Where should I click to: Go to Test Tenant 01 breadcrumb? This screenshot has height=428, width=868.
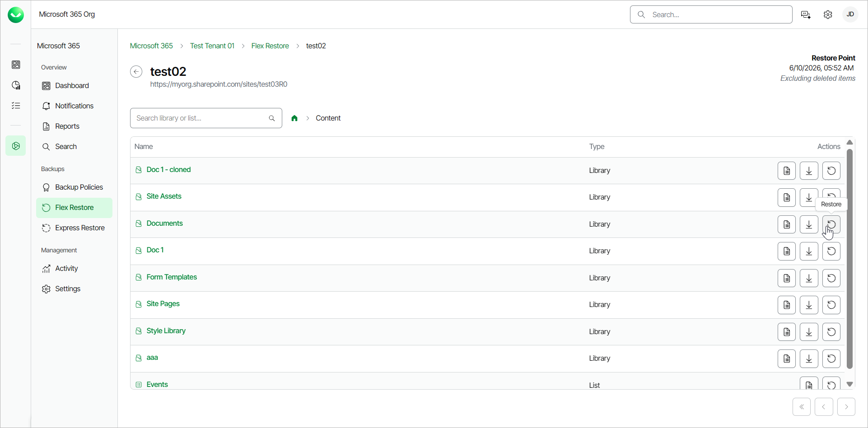212,46
